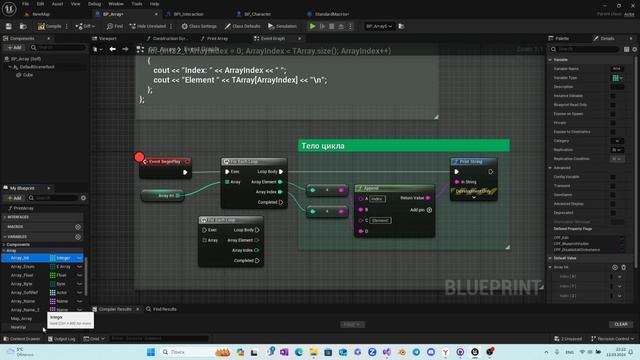Open My Blueprint settings gear
640x360 pixels.
click(83, 198)
